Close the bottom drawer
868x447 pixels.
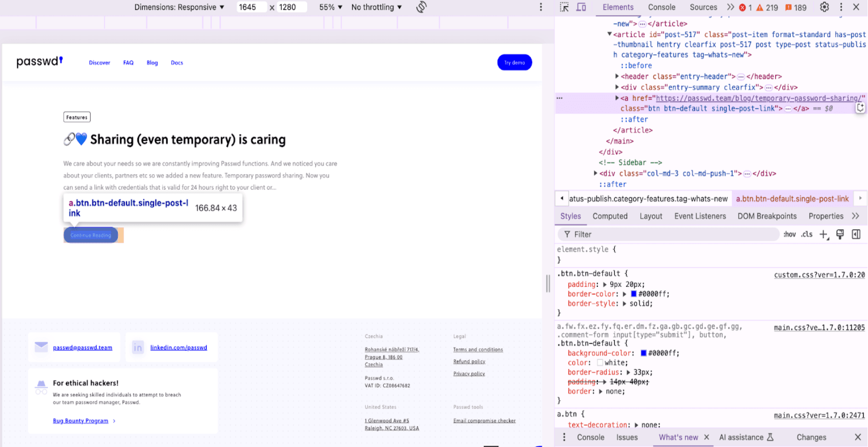(x=858, y=437)
